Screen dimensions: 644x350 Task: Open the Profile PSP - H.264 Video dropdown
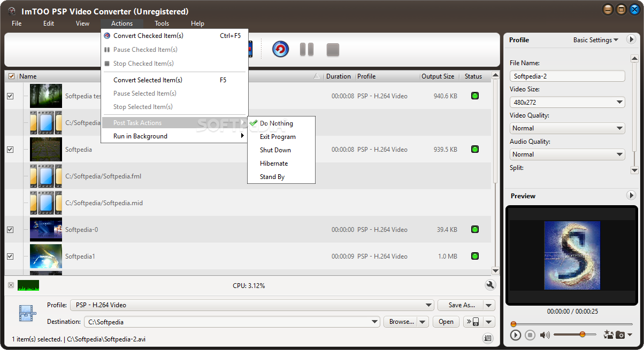pos(251,305)
